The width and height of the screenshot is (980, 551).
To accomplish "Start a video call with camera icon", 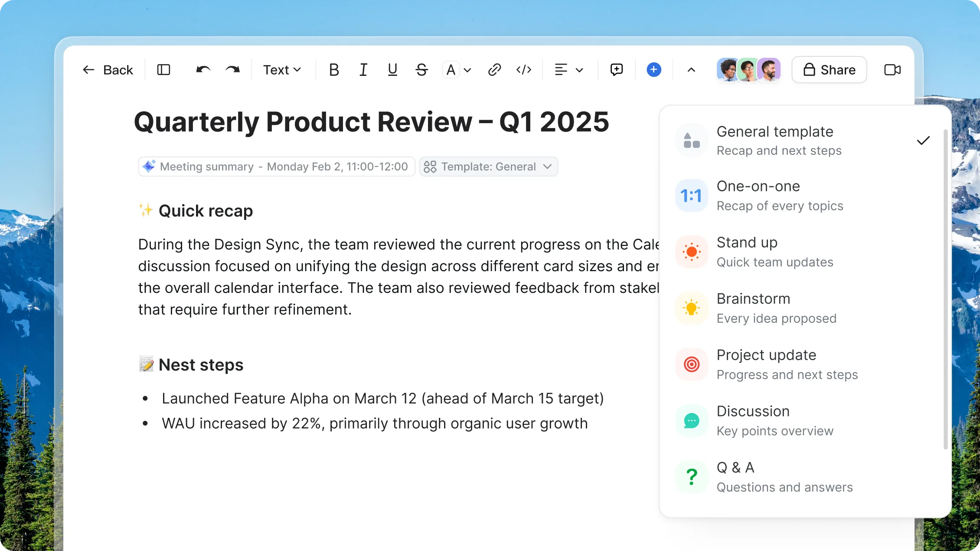I will [x=892, y=70].
